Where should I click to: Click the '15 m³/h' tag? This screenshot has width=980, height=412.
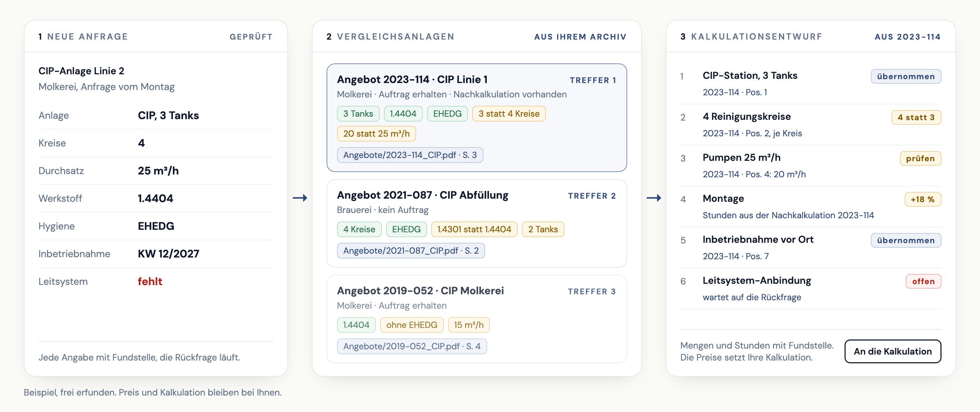pos(469,325)
